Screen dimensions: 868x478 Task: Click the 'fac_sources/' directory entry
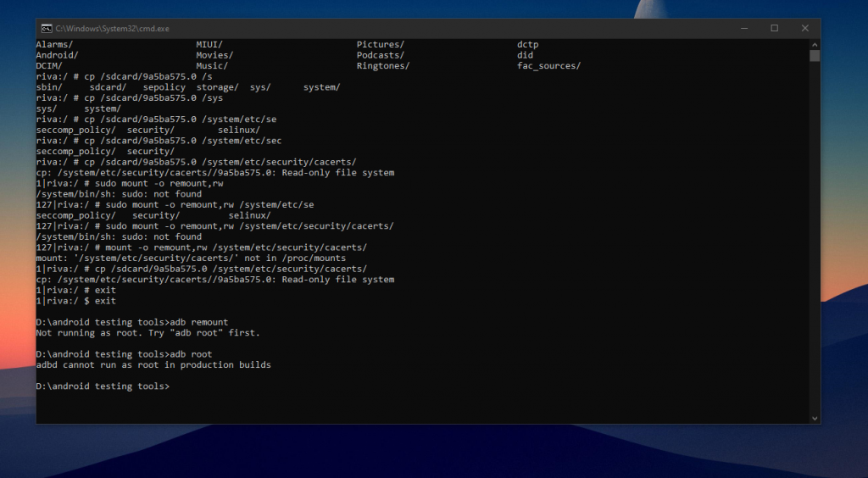549,66
